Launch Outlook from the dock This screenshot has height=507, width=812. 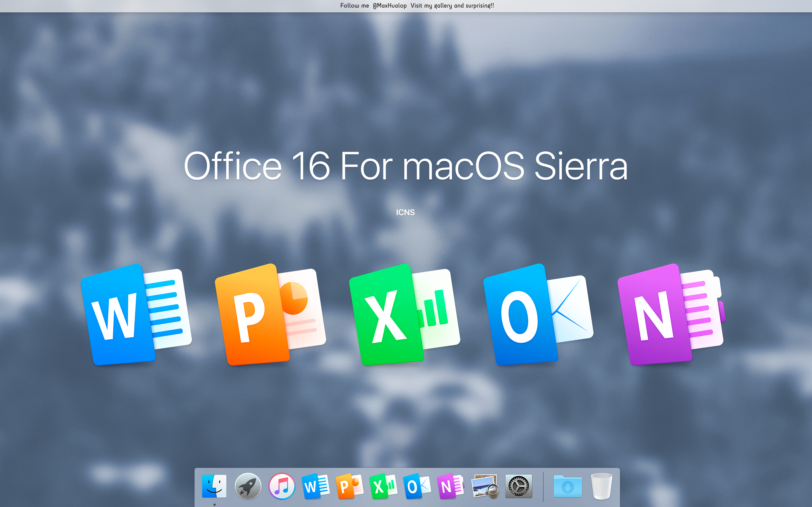click(417, 486)
